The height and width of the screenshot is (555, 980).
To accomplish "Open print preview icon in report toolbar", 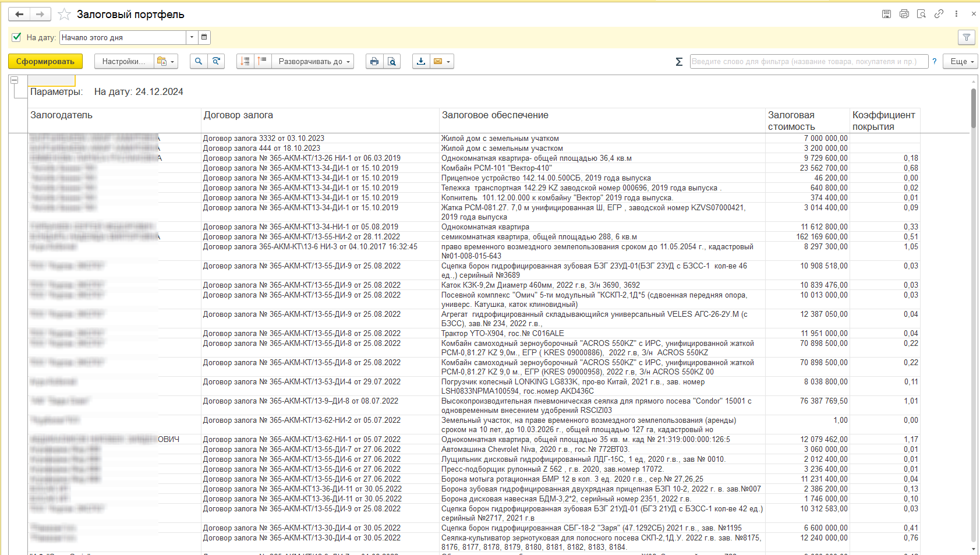I will pyautogui.click(x=392, y=61).
